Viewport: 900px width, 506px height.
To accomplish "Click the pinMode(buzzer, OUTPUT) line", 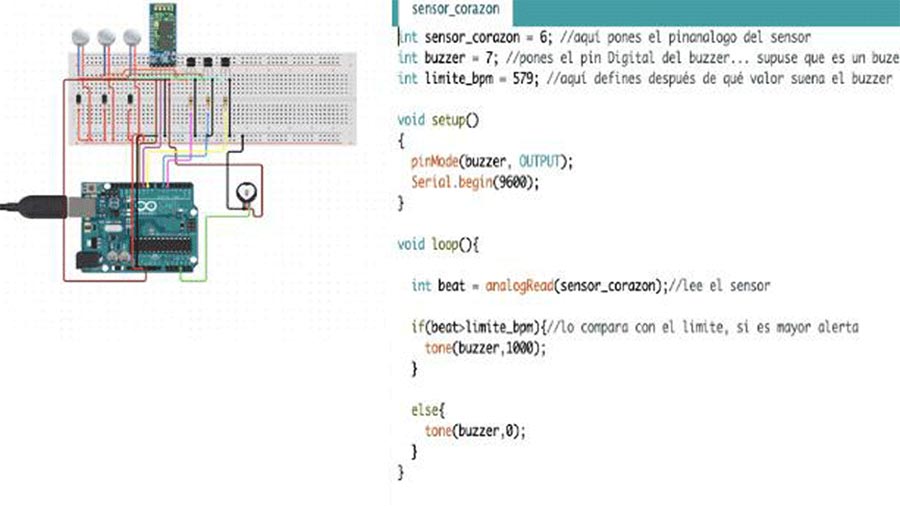I will 492,162.
